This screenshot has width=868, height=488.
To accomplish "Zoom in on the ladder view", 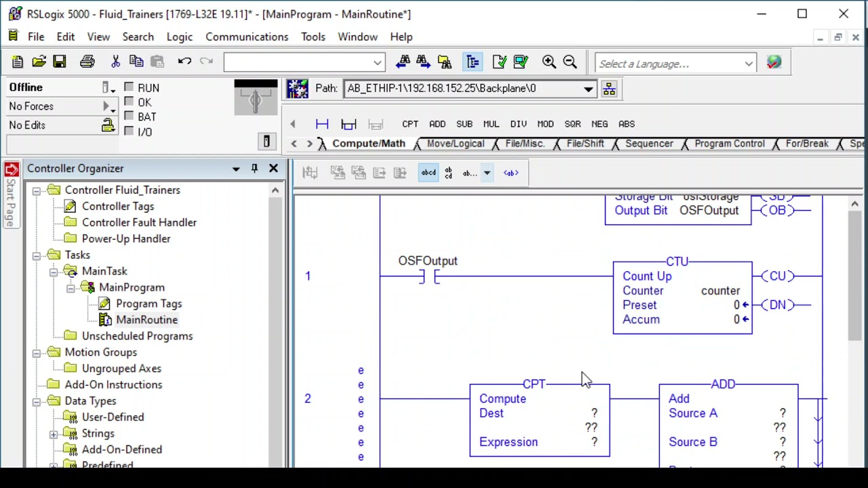I will click(x=549, y=62).
